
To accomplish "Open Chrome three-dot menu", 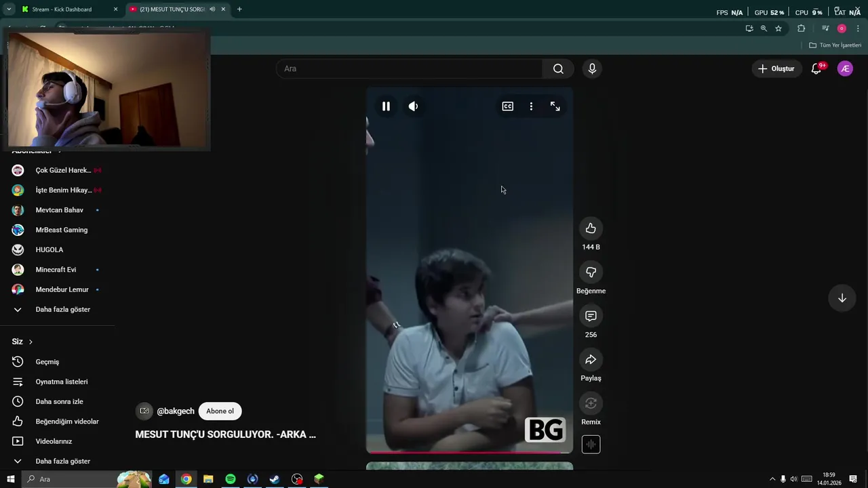I will 858,28.
